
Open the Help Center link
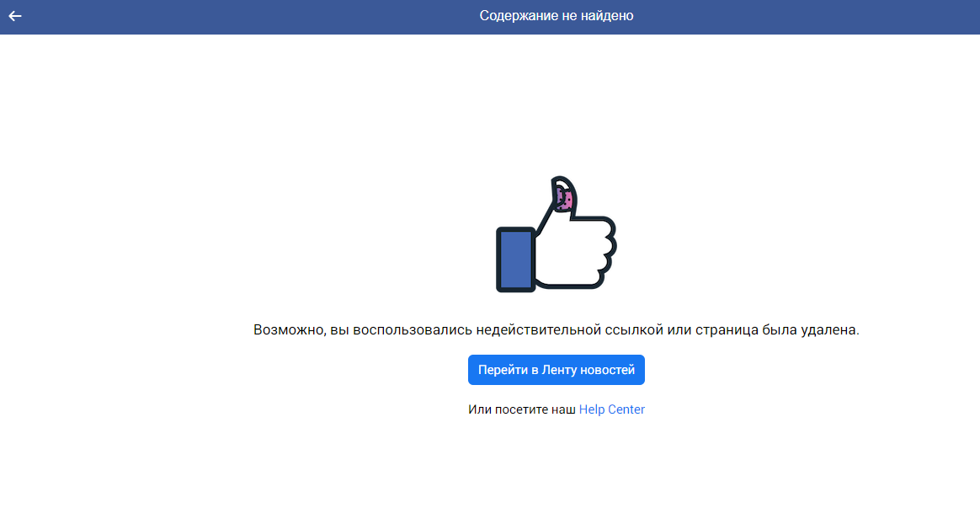[x=612, y=409]
